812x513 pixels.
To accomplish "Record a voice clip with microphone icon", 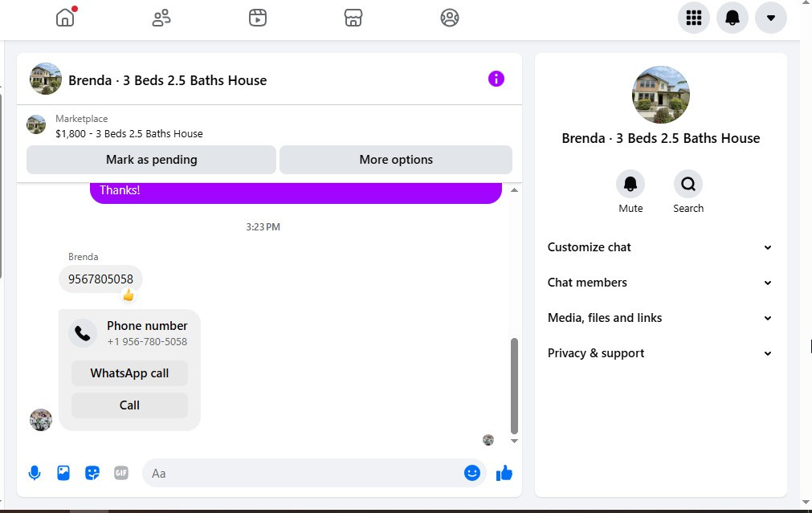I will pos(35,473).
